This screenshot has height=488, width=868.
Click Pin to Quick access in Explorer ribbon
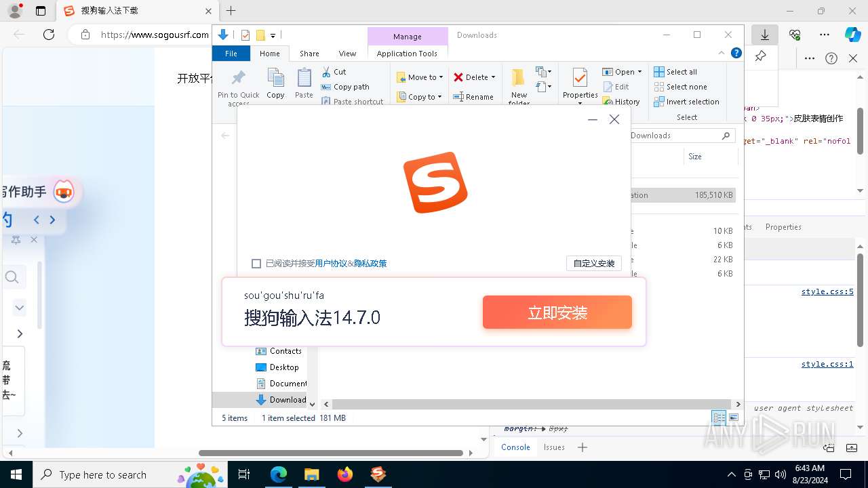pyautogui.click(x=239, y=87)
